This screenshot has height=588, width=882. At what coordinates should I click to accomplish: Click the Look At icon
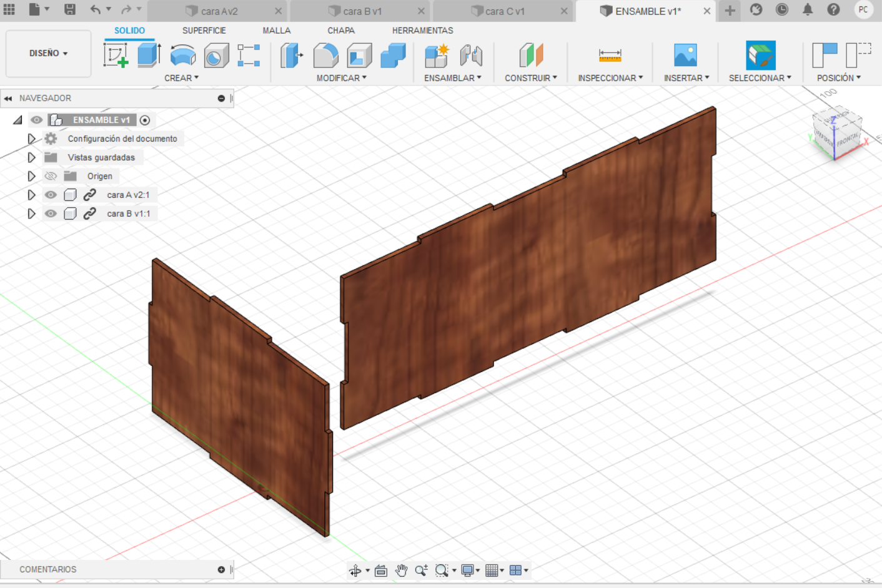[x=381, y=571]
